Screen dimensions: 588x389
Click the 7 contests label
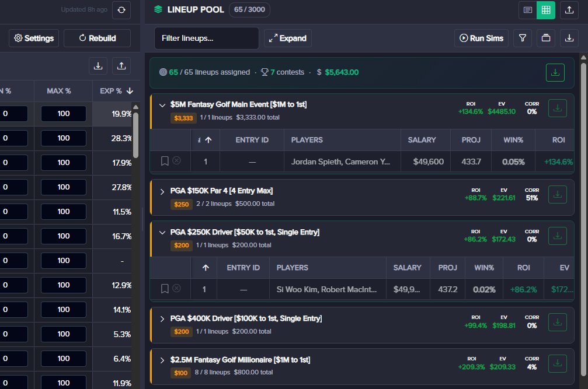tap(287, 72)
